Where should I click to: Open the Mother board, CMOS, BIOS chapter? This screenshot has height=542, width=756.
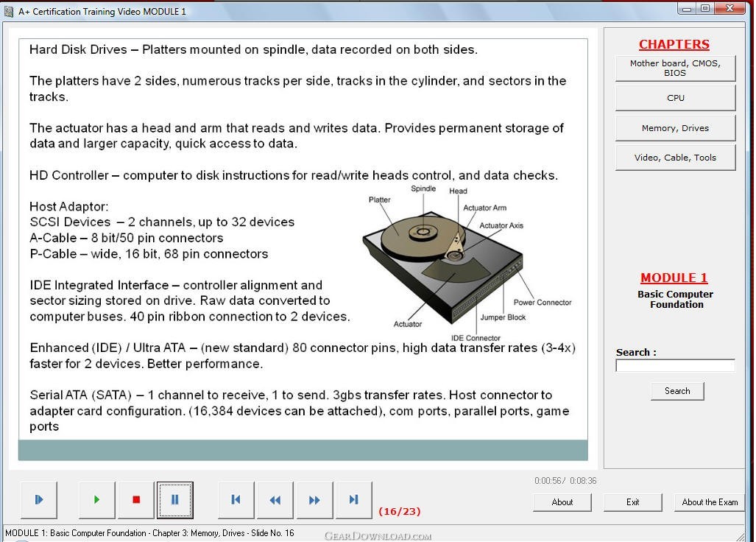(x=675, y=68)
